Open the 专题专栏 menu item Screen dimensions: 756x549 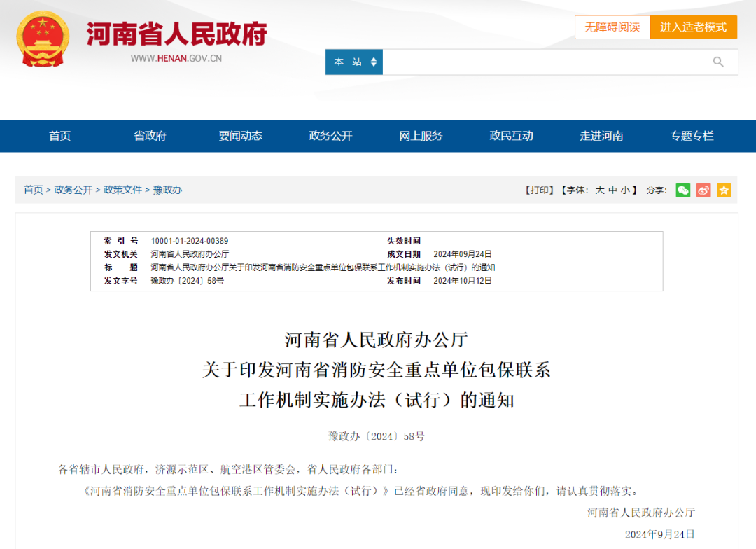(692, 136)
